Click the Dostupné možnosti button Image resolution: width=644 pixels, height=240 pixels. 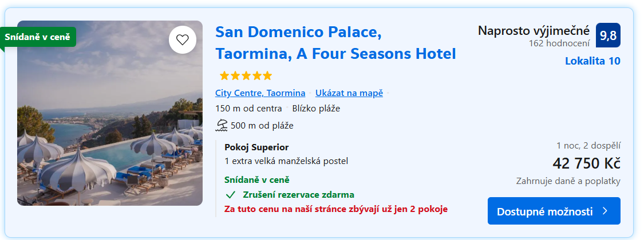(x=544, y=211)
